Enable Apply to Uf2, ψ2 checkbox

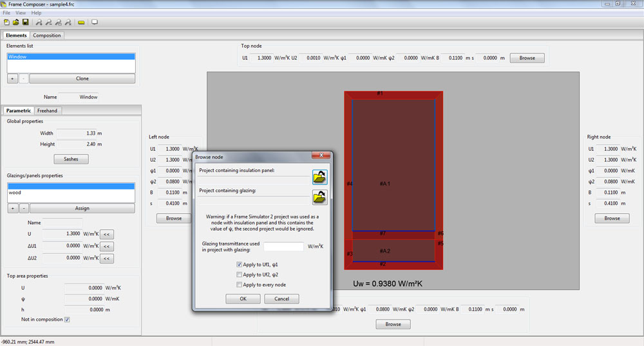[x=239, y=274]
